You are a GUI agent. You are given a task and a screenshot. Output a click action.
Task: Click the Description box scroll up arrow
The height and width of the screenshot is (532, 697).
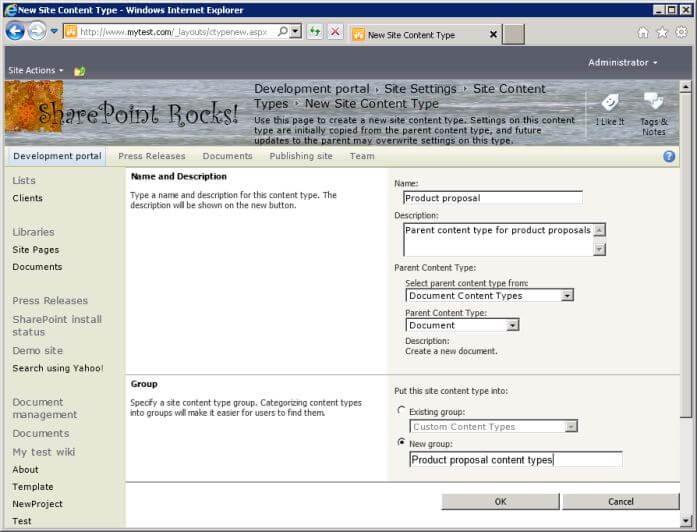click(600, 230)
